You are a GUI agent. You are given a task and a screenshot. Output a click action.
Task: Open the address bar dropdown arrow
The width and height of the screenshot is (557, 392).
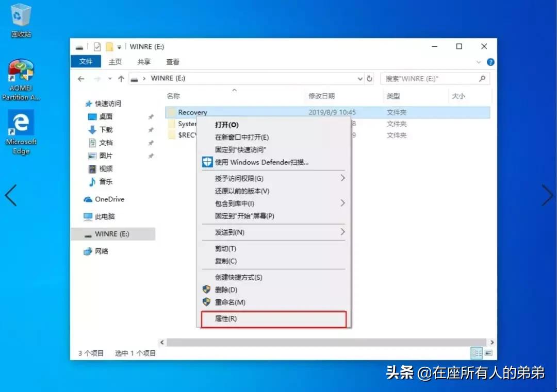(x=360, y=78)
